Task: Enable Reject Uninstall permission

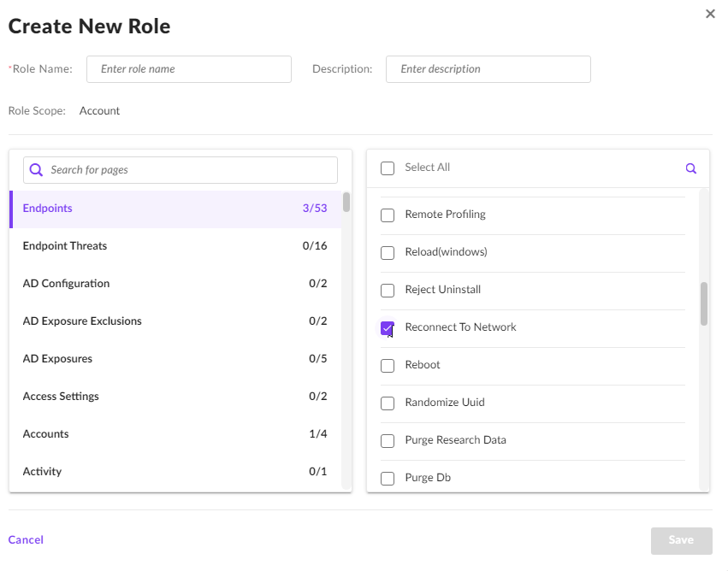Action: 388,291
